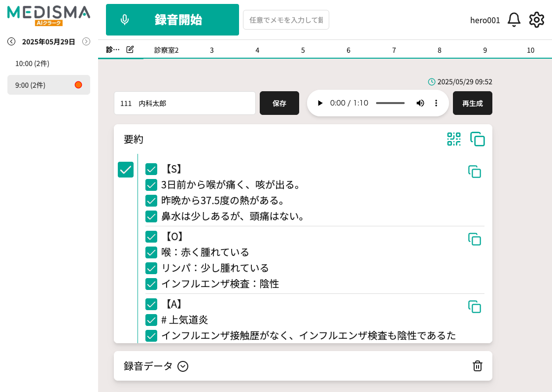Image resolution: width=552 pixels, height=392 pixels.
Task: Copy the 【S】 section with its copy icon
Action: [475, 172]
